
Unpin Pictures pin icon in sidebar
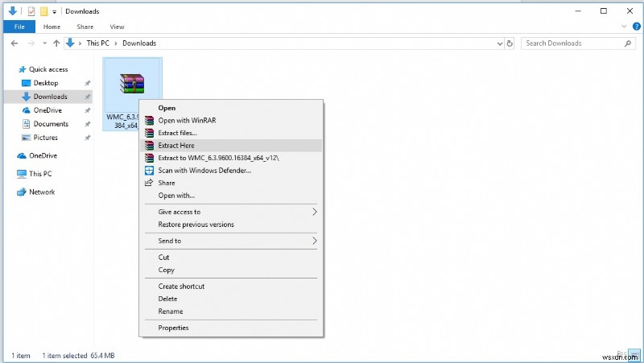88,138
